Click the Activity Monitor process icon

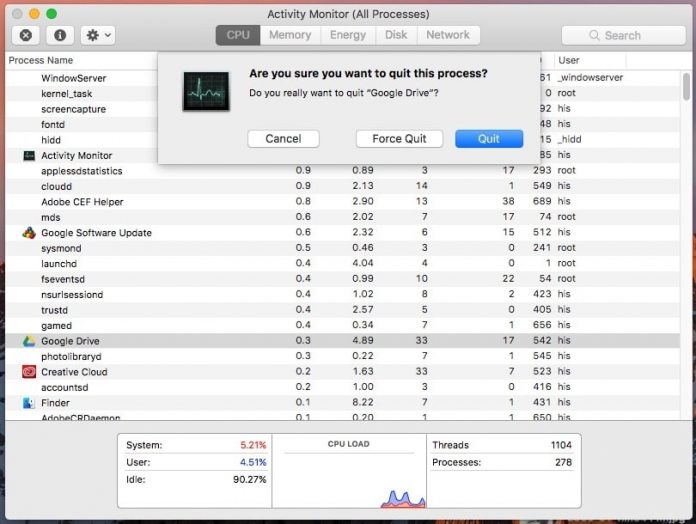pos(29,156)
